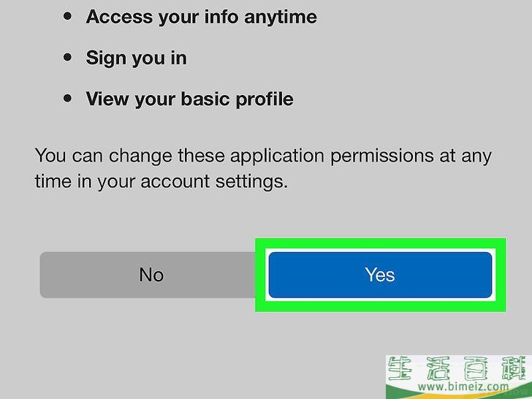Select the 'View your basic profile' permission text
Image resolution: width=532 pixels, height=399 pixels.
(190, 99)
